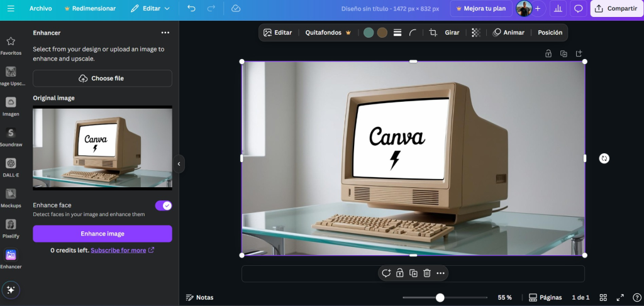Image resolution: width=644 pixels, height=306 pixels.
Task: Click Girar in the toolbar
Action: pyautogui.click(x=452, y=33)
